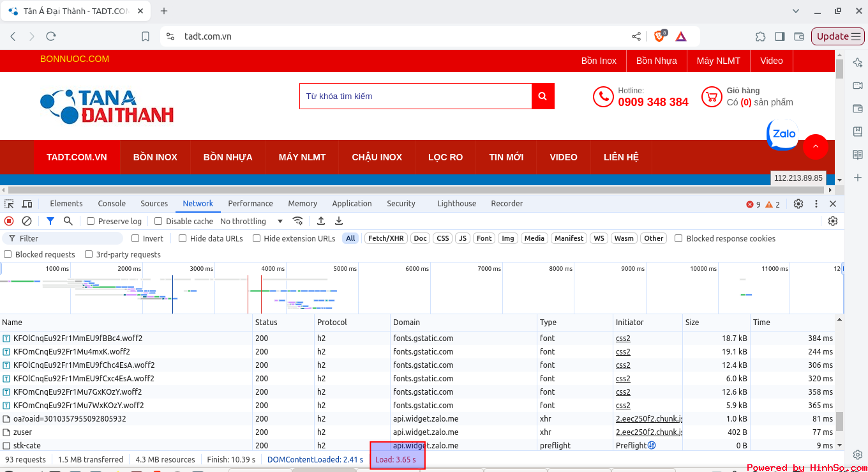The image size is (868, 472).
Task: Click the errors count badge
Action: click(753, 204)
